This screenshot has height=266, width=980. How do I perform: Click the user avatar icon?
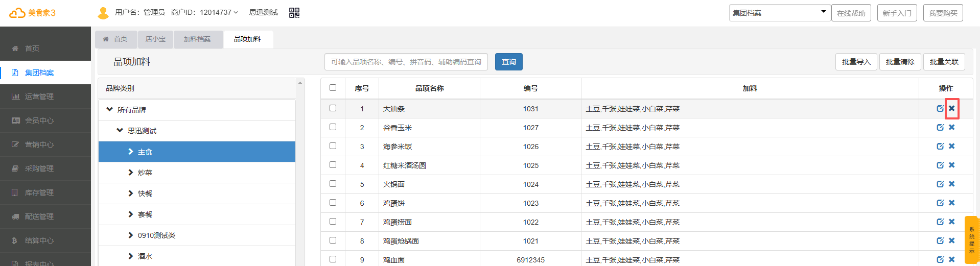pos(103,13)
